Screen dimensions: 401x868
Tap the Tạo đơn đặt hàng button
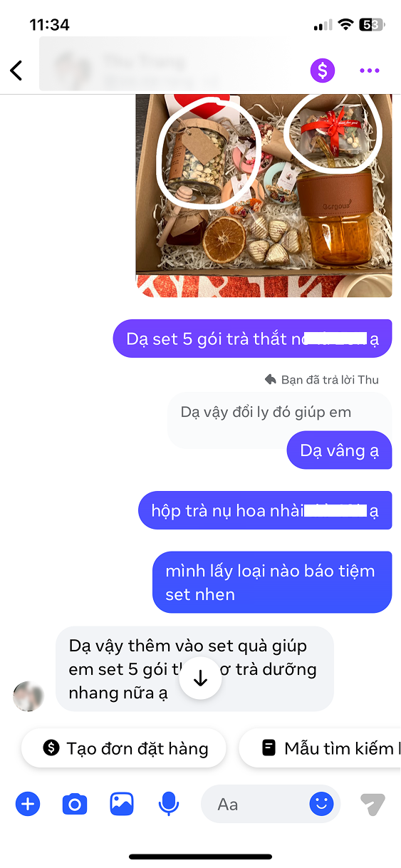(124, 748)
